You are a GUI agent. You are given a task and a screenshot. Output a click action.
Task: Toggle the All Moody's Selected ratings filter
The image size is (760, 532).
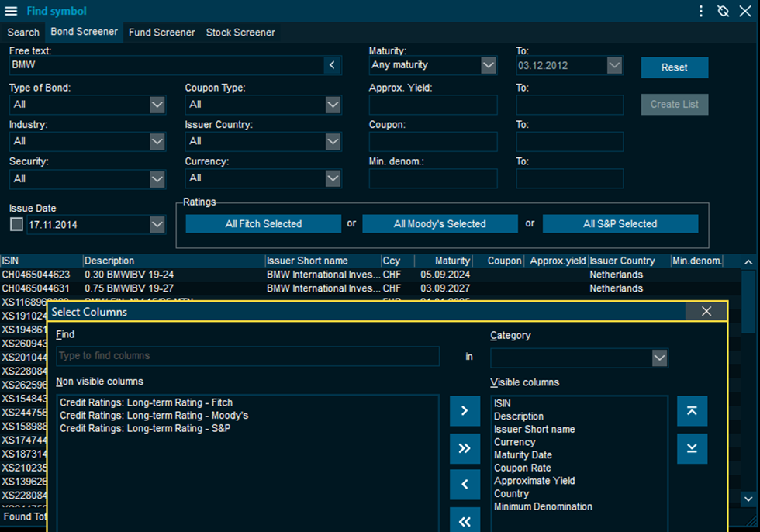coord(440,224)
